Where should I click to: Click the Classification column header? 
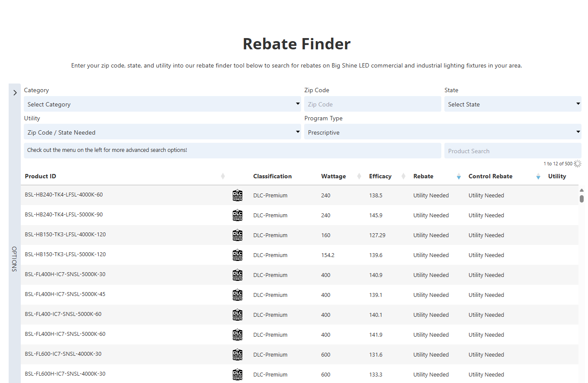point(273,176)
